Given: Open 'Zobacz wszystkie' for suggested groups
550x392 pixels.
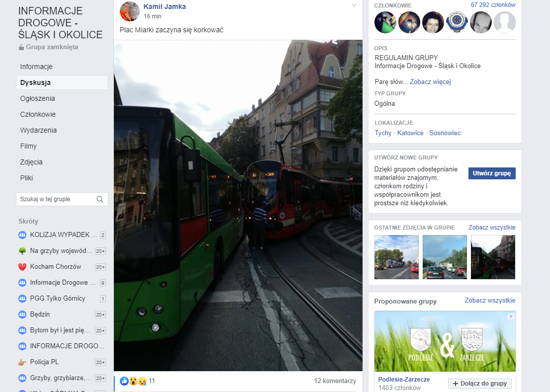Looking at the screenshot, I should point(490,300).
